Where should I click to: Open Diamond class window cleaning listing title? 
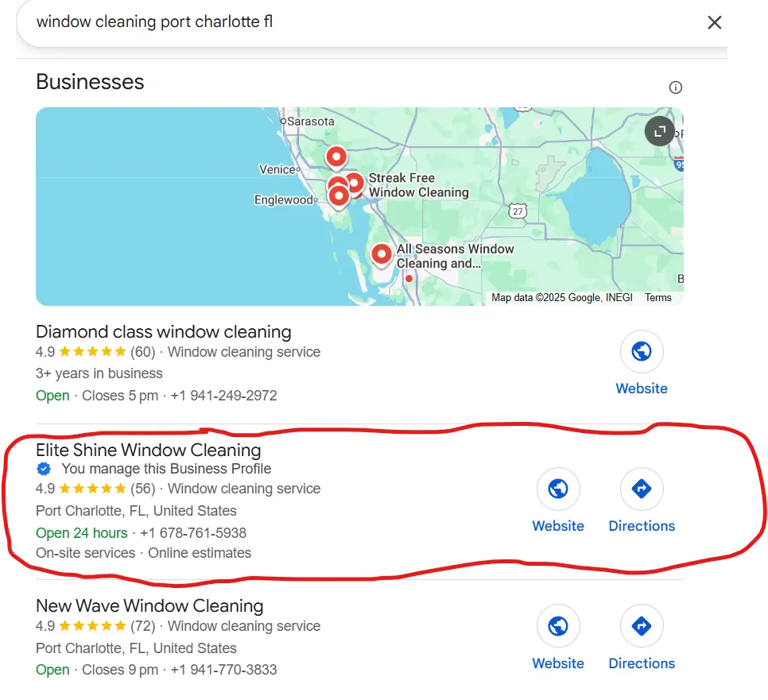(x=164, y=332)
